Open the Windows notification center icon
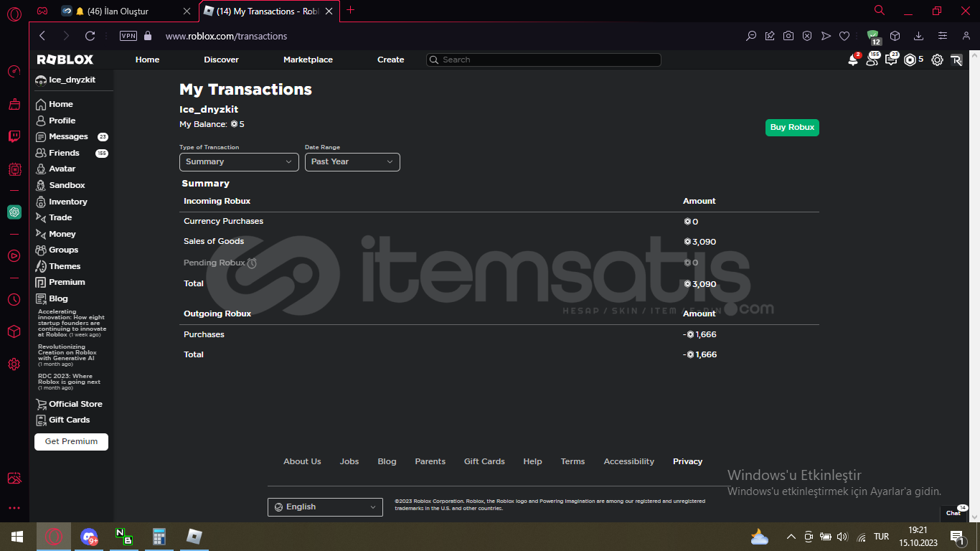Image resolution: width=980 pixels, height=551 pixels. point(957,537)
